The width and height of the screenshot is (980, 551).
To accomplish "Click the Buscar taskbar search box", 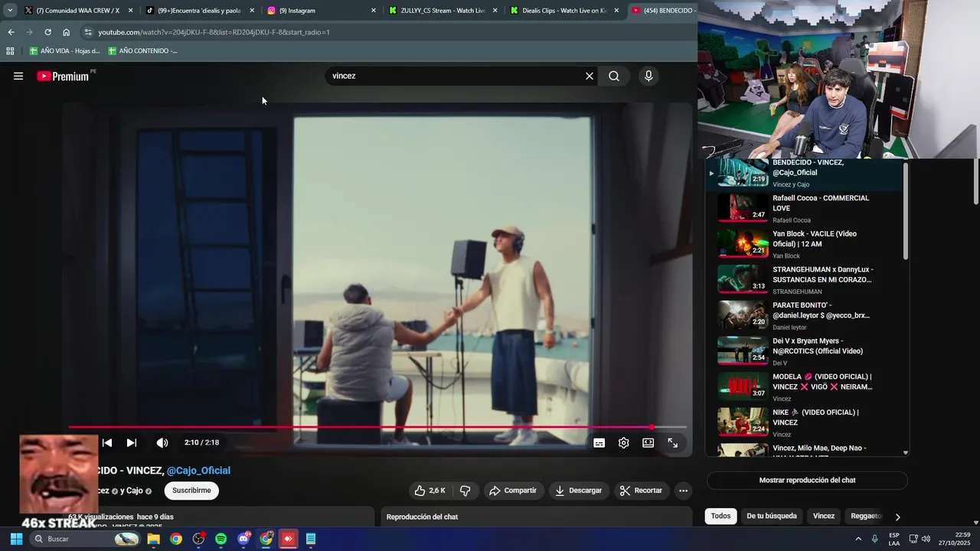I will coord(86,539).
